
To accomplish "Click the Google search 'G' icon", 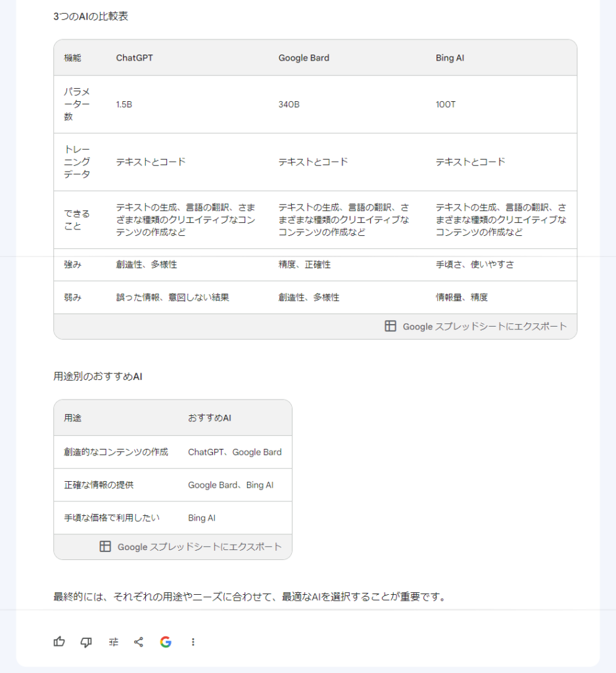I will (166, 642).
